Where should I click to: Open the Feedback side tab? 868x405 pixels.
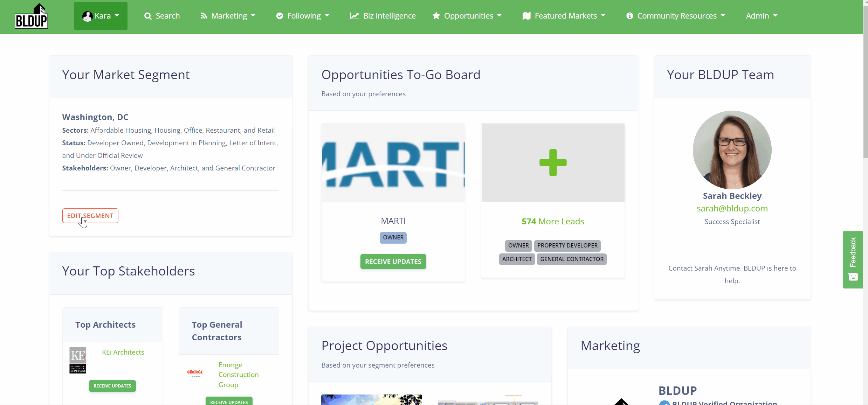coord(853,259)
